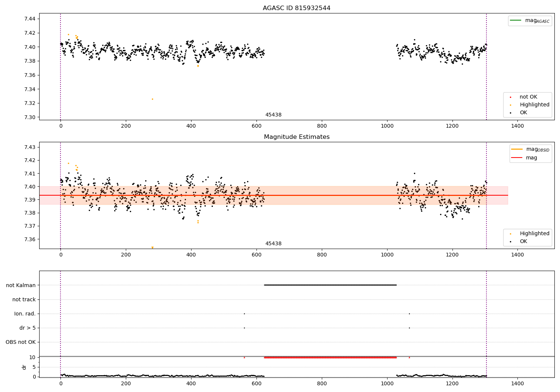Click the 800 x-tick under the top plot
Viewport: 560px width, 392px height.
coord(321,126)
